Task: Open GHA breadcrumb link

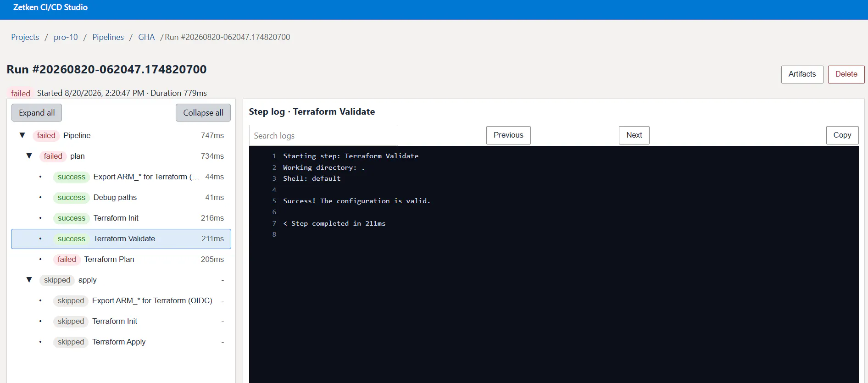Action: coord(146,37)
